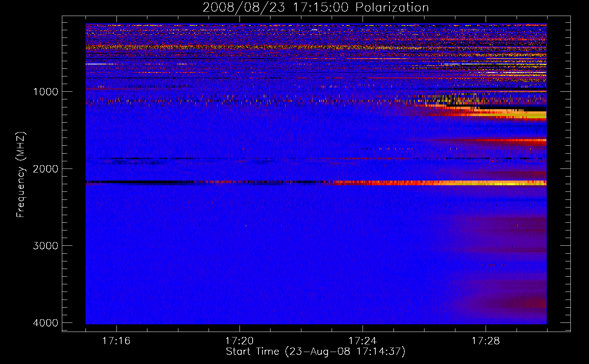Click the 17:16 time tick label
Screen dimensions: 589x364
tap(116, 341)
